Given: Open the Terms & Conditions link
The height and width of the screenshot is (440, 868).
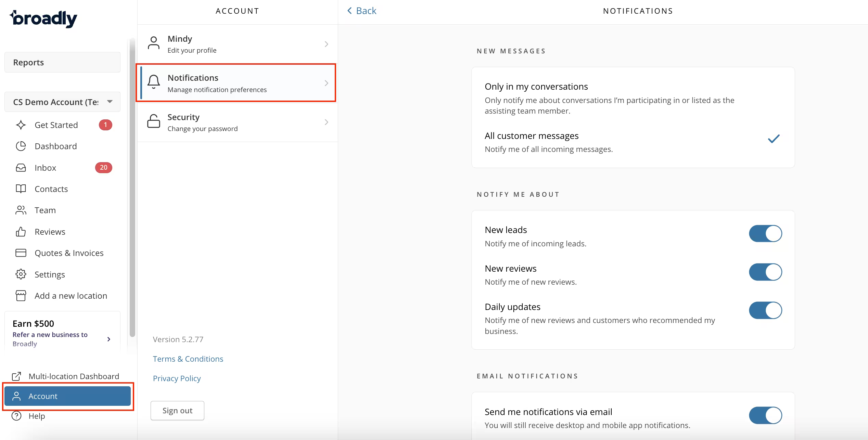Looking at the screenshot, I should [x=188, y=359].
